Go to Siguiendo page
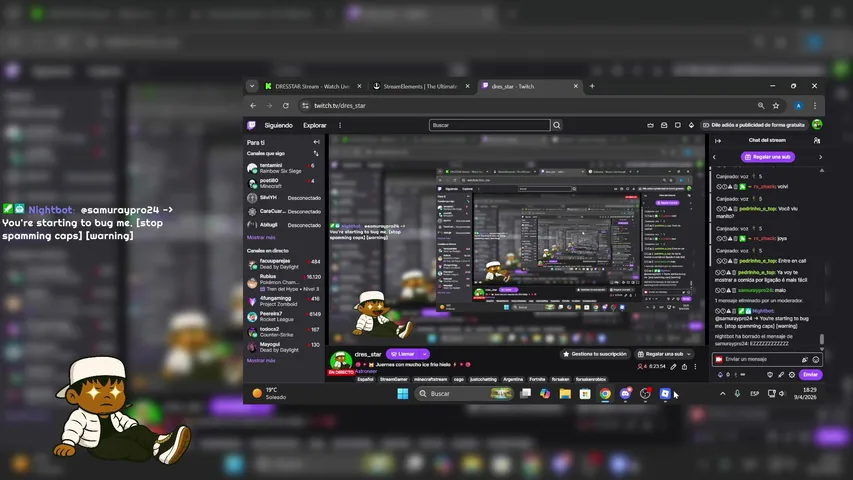The image size is (853, 480). (x=279, y=125)
